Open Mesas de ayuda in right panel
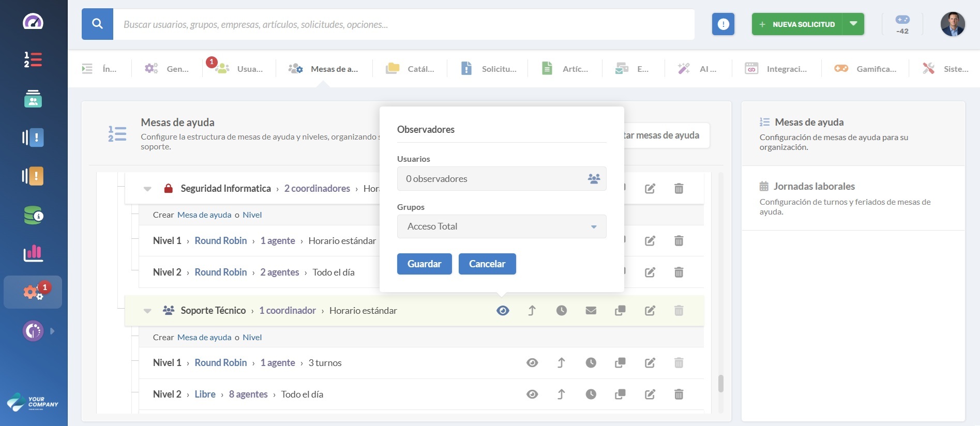Screen dimensions: 980x426 (x=853, y=134)
